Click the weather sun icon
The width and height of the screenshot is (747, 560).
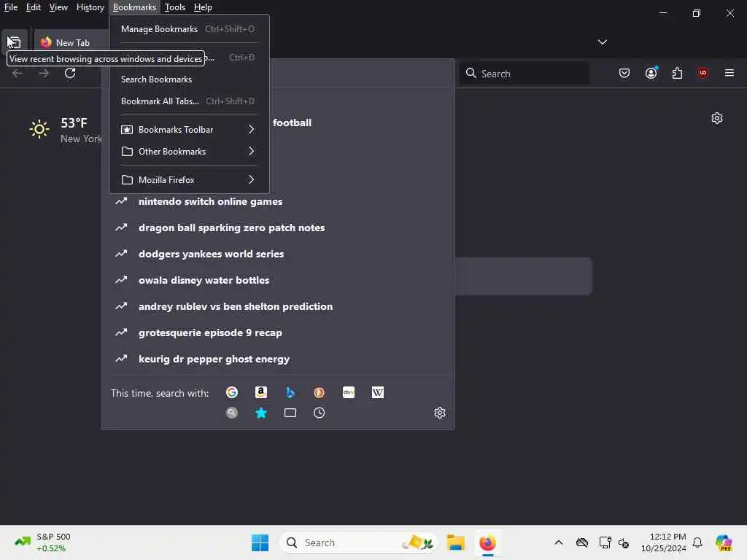(x=39, y=129)
